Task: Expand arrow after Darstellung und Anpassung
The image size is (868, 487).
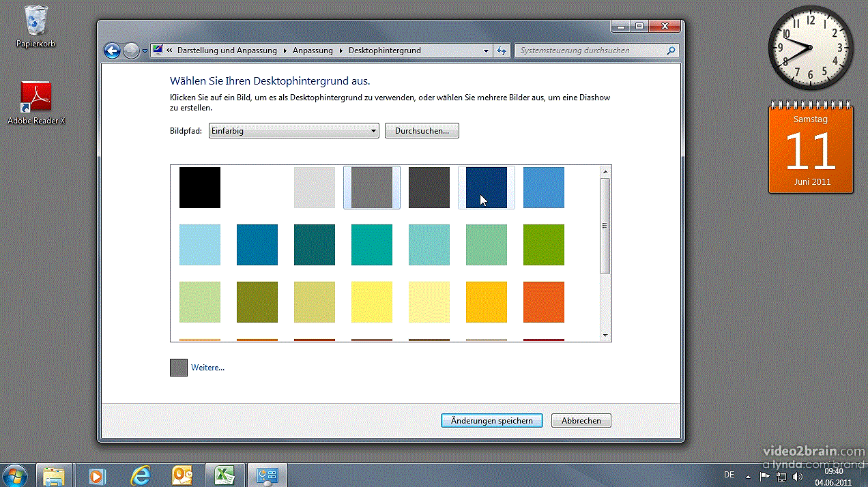Action: 285,50
